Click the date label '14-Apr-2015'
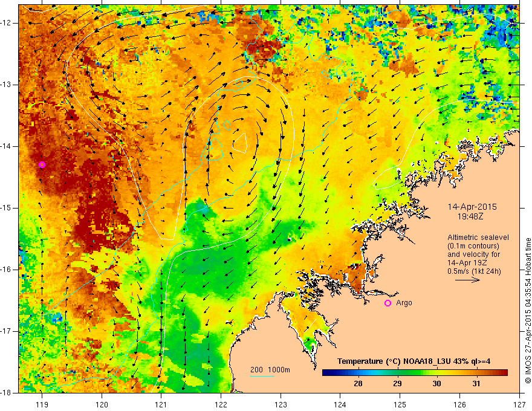 (x=472, y=207)
